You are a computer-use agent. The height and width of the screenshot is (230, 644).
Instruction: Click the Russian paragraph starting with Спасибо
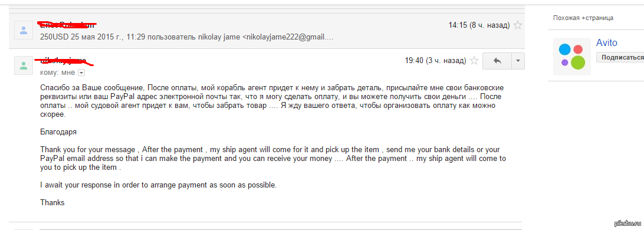(272, 101)
